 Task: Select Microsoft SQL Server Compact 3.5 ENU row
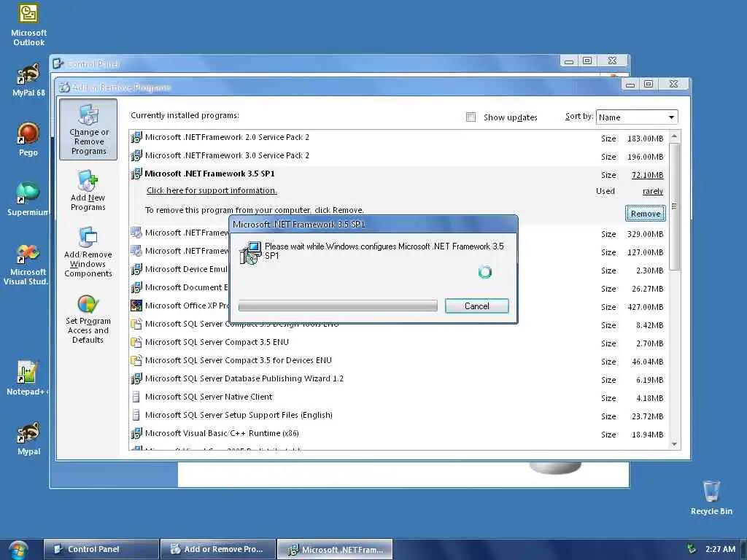(x=399, y=342)
